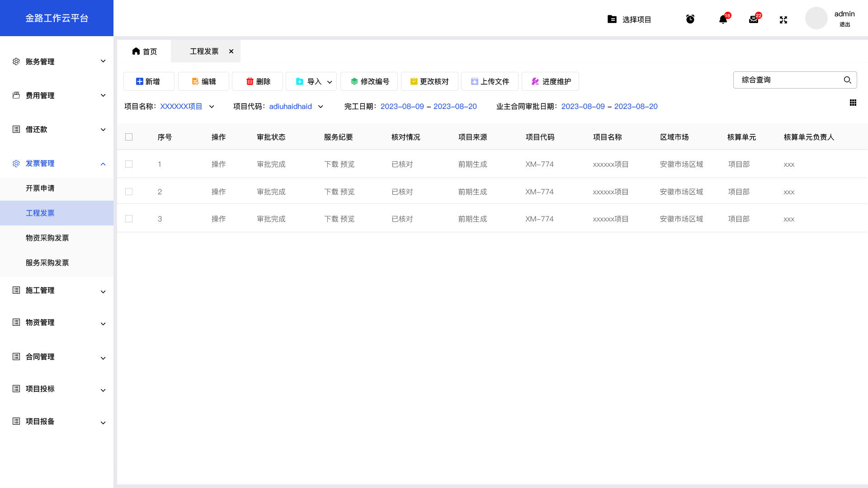Click the folder icon beside 选择项目
The image size is (868, 488).
(612, 19)
